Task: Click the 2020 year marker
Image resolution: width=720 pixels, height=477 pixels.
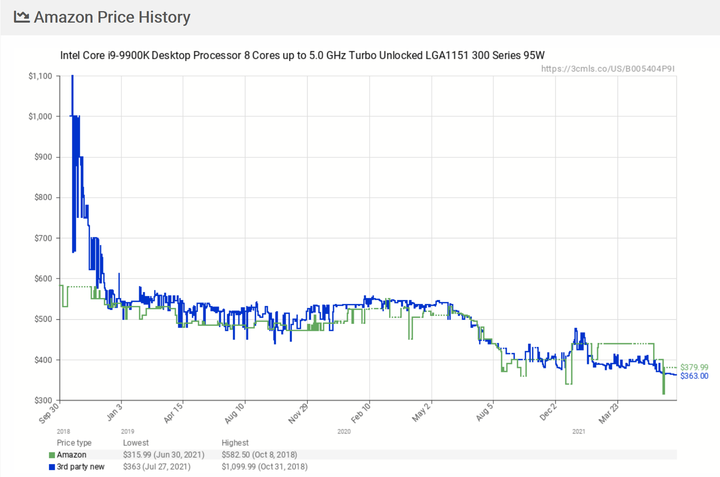Action: [x=344, y=432]
